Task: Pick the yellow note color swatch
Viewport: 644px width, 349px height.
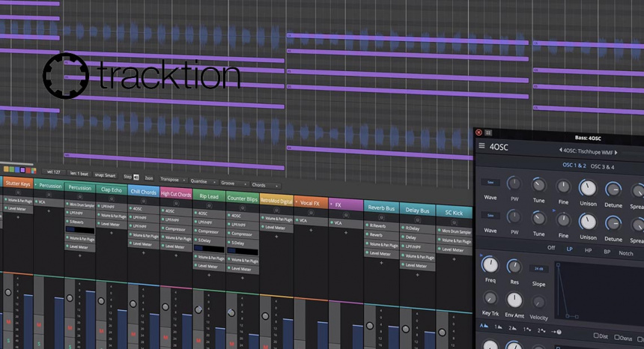Action: (6, 169)
